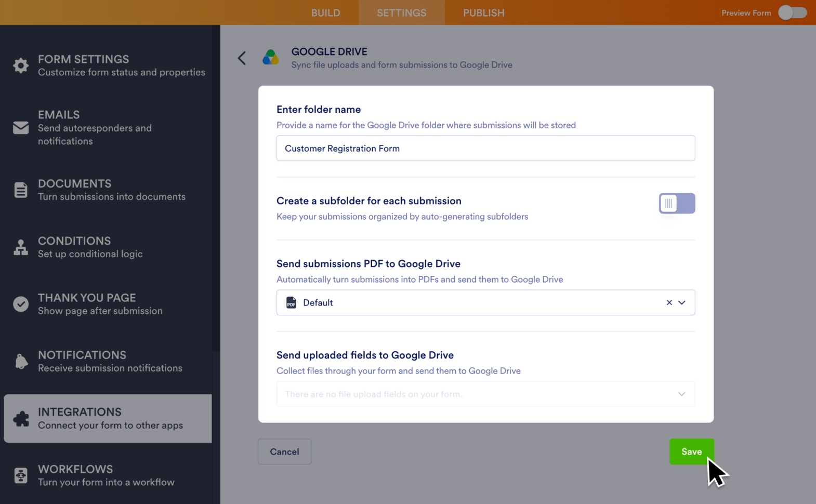Select Integrations in the sidebar
The height and width of the screenshot is (504, 816).
coord(108,418)
